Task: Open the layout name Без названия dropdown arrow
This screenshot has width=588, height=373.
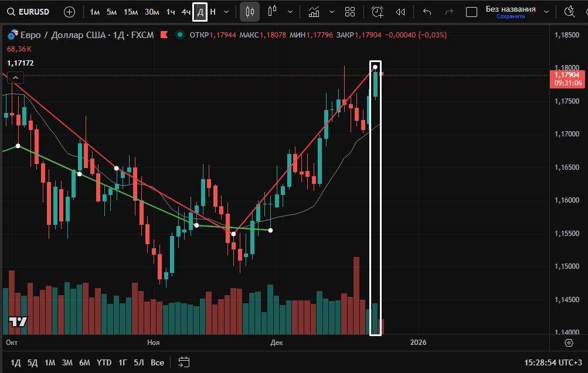Action: point(546,12)
